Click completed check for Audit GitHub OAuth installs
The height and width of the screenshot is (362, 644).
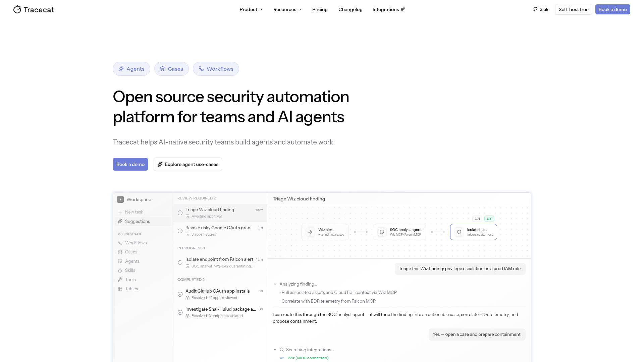[x=180, y=294]
